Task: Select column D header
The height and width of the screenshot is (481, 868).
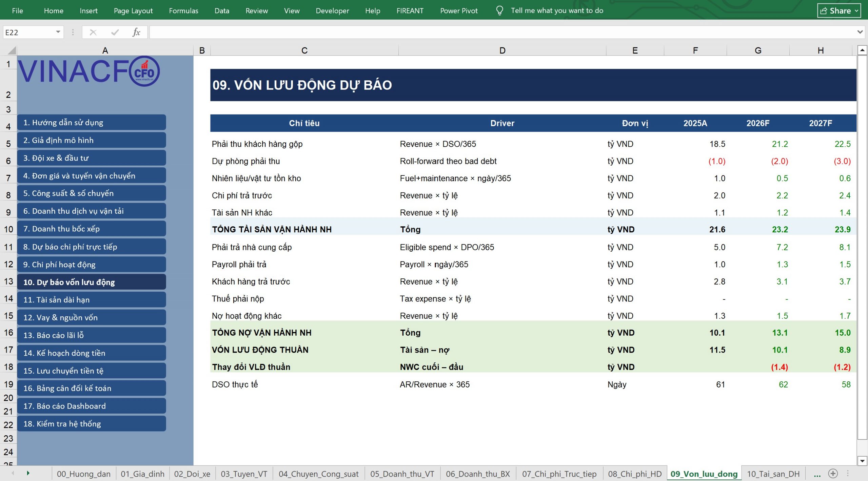Action: coord(502,50)
